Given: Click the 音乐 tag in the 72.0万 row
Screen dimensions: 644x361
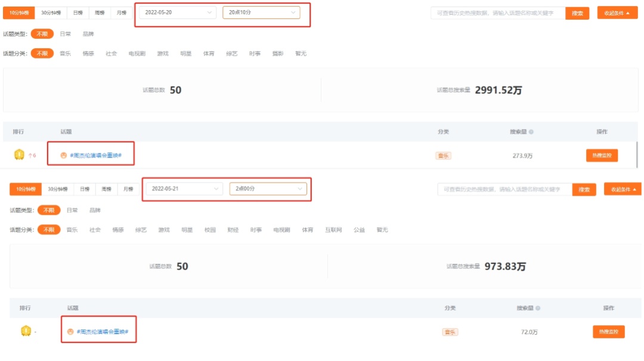Looking at the screenshot, I should coord(450,332).
